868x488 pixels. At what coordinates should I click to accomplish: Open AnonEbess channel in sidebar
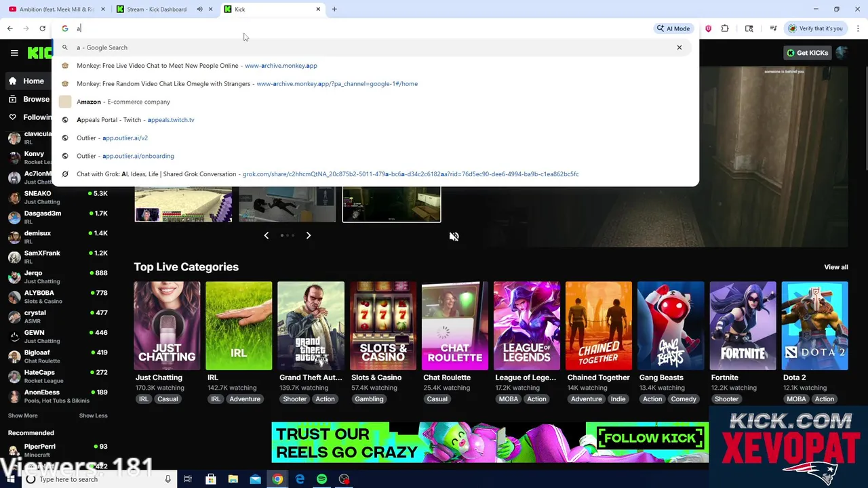coord(58,396)
